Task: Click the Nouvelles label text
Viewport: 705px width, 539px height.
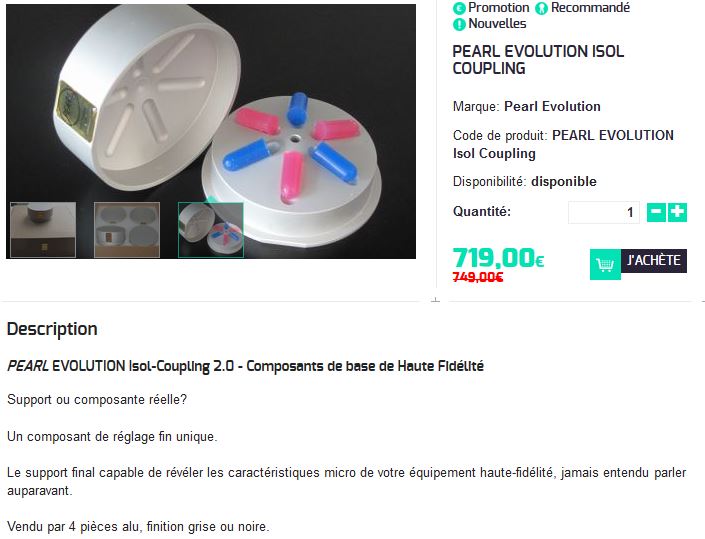Action: click(x=497, y=24)
